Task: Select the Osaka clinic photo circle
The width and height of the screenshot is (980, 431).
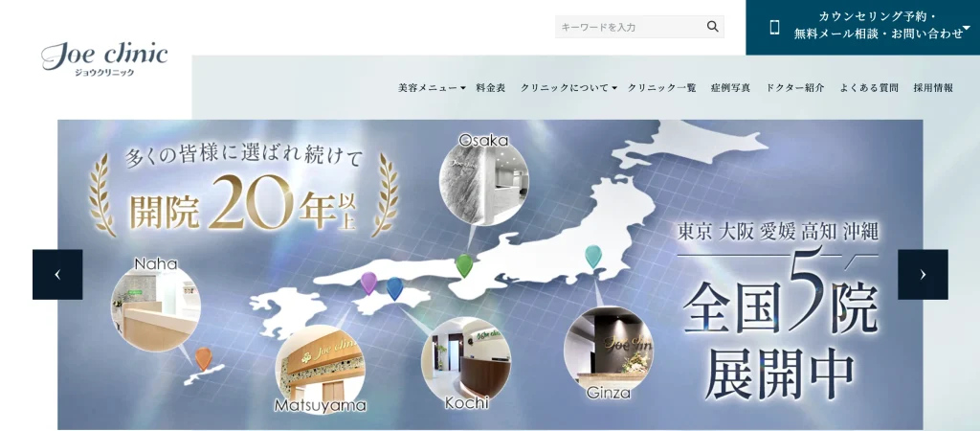Action: [483, 180]
